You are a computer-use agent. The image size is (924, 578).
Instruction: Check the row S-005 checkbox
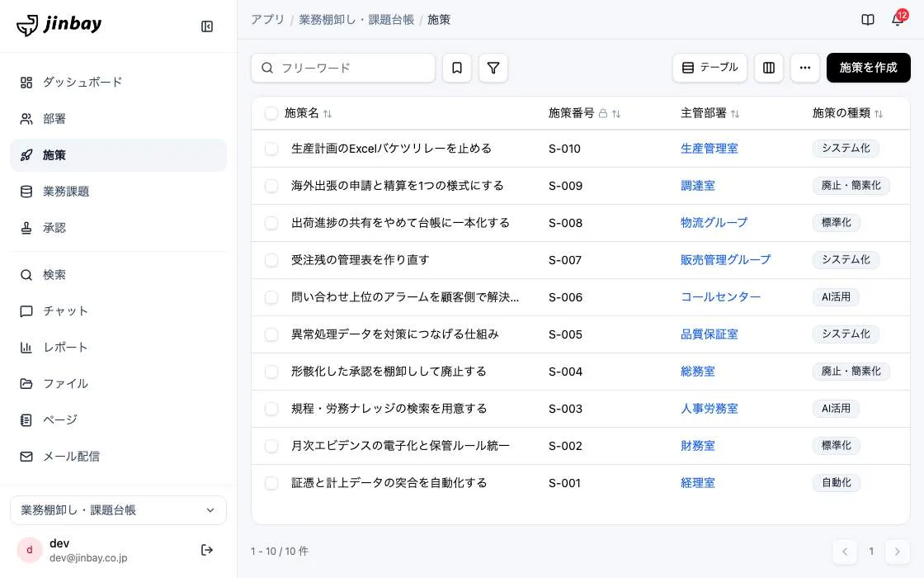click(x=271, y=334)
